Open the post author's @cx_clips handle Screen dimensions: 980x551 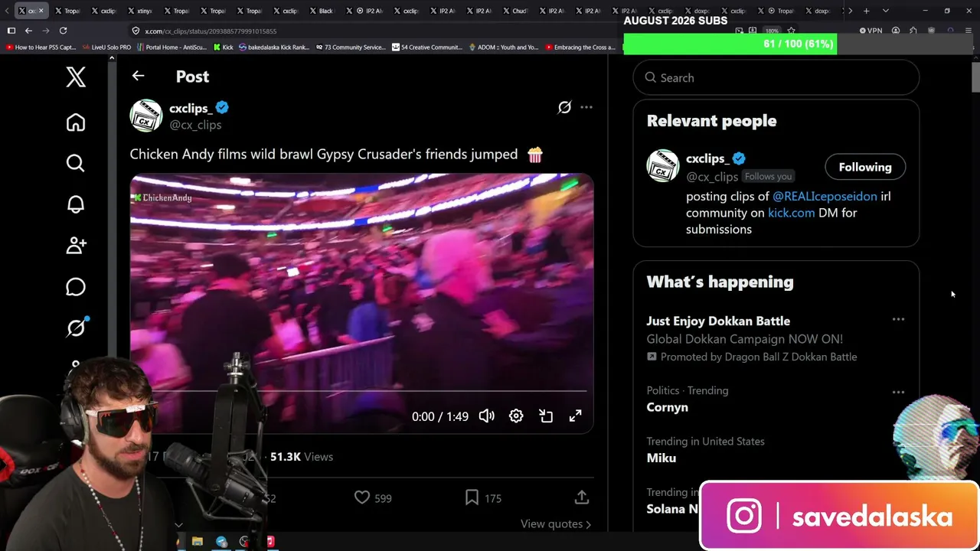195,125
